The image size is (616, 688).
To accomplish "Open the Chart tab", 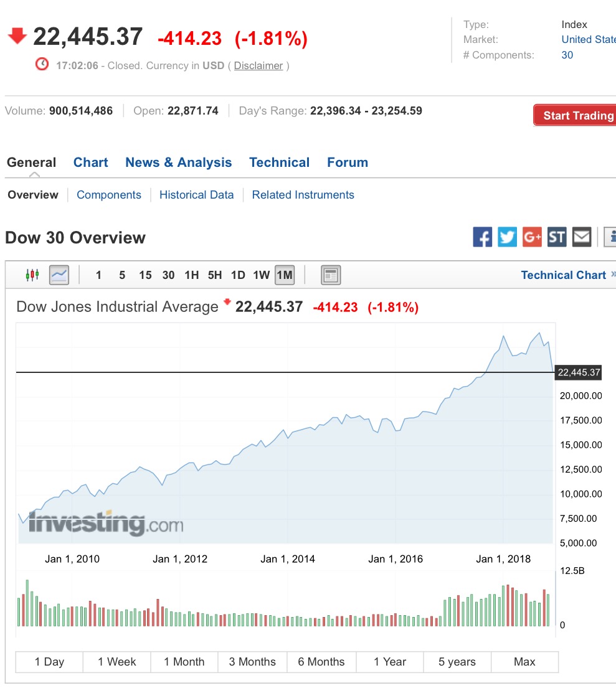I will pyautogui.click(x=91, y=163).
